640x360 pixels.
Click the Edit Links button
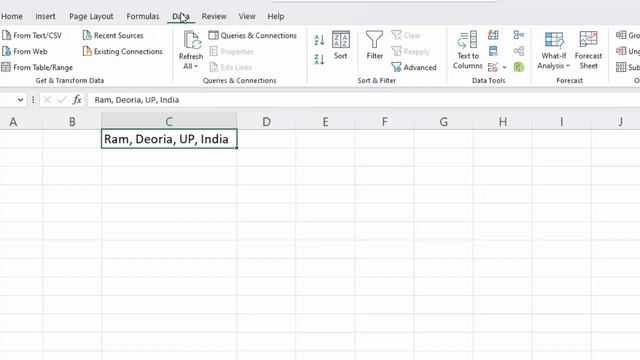(231, 67)
